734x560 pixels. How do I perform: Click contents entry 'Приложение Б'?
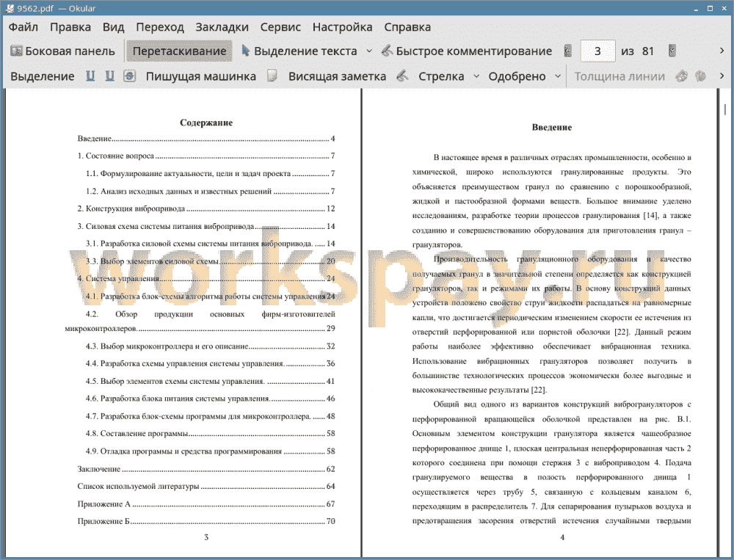[x=206, y=521]
